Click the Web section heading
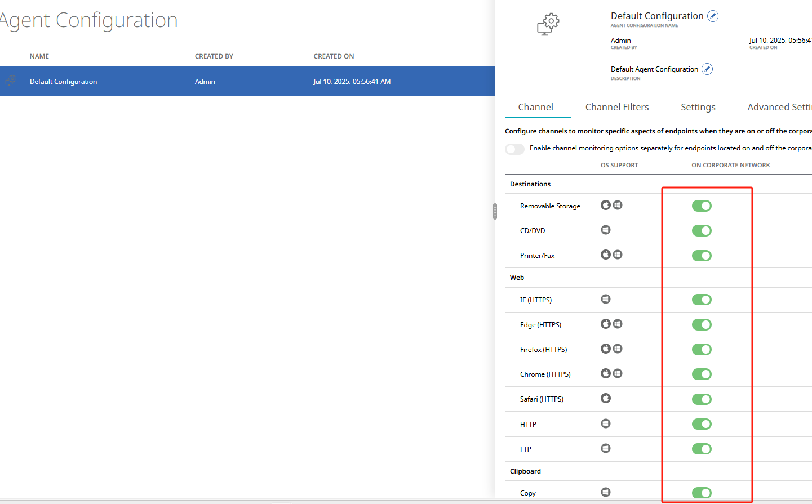812x504 pixels. (x=517, y=278)
